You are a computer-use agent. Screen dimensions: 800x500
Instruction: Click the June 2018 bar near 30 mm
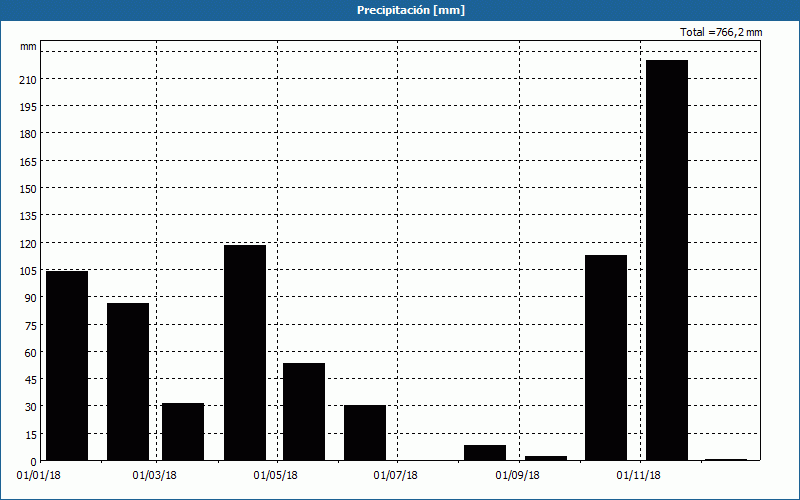(365, 433)
